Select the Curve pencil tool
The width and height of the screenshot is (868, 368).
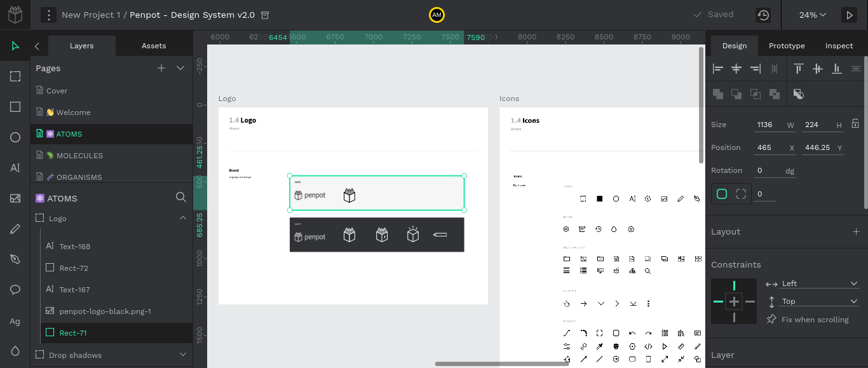tap(15, 229)
